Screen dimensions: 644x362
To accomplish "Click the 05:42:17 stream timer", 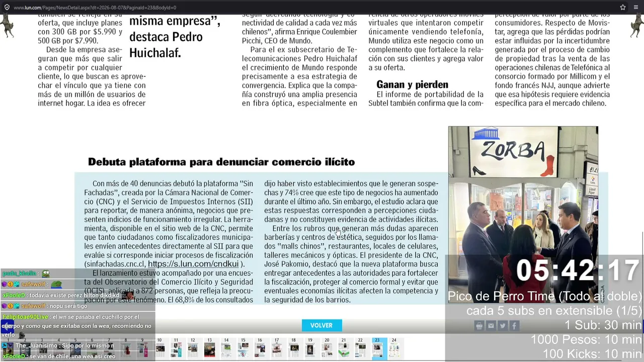I will coord(578,270).
